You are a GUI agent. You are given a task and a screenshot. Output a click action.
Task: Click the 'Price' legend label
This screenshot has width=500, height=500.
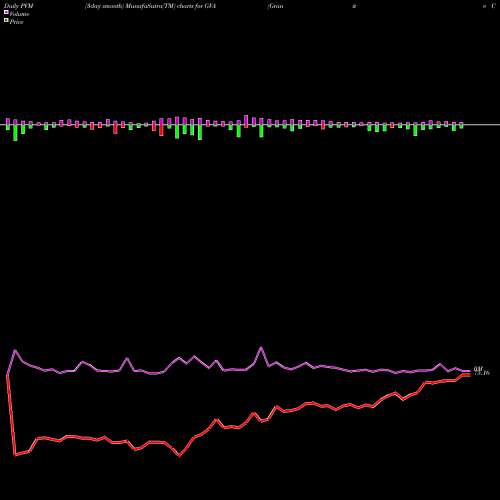tap(16, 22)
